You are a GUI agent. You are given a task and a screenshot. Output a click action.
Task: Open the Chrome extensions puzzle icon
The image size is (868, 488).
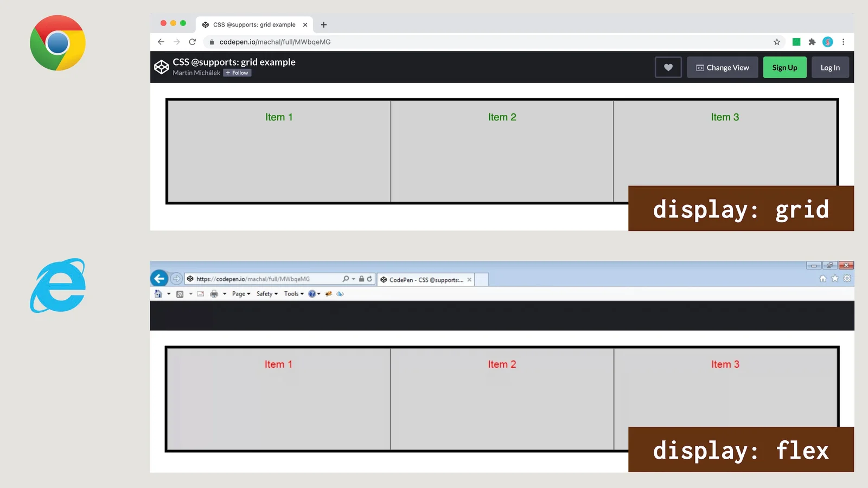tap(812, 42)
